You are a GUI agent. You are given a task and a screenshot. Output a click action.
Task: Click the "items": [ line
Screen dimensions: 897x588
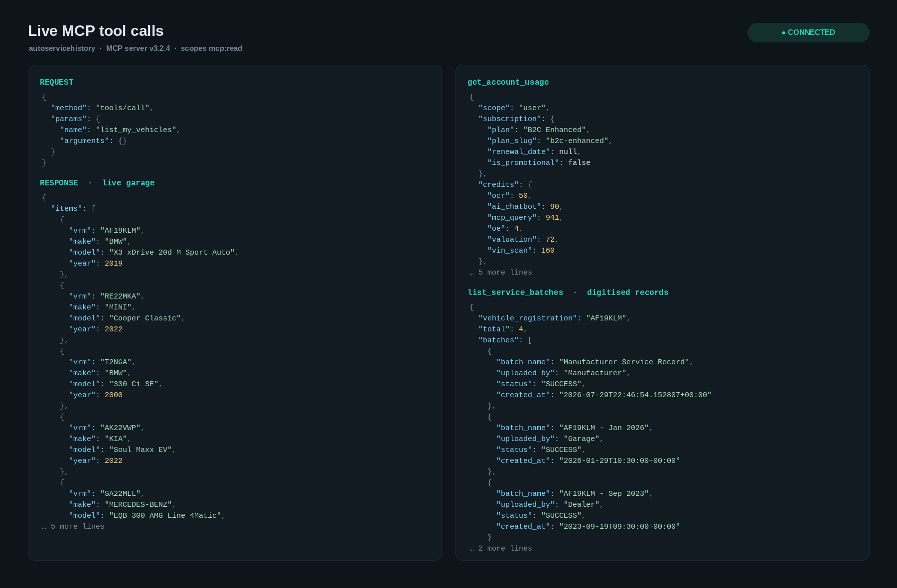pos(73,209)
